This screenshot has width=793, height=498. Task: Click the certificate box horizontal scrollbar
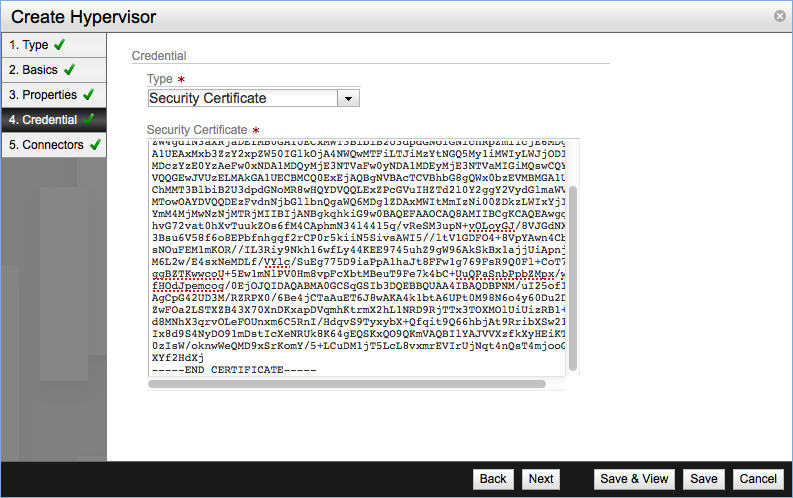click(346, 383)
